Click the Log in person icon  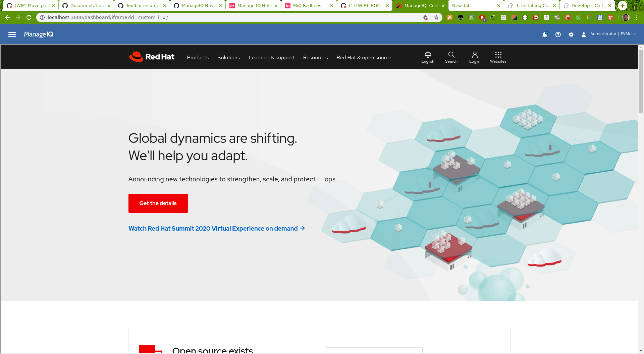[475, 57]
